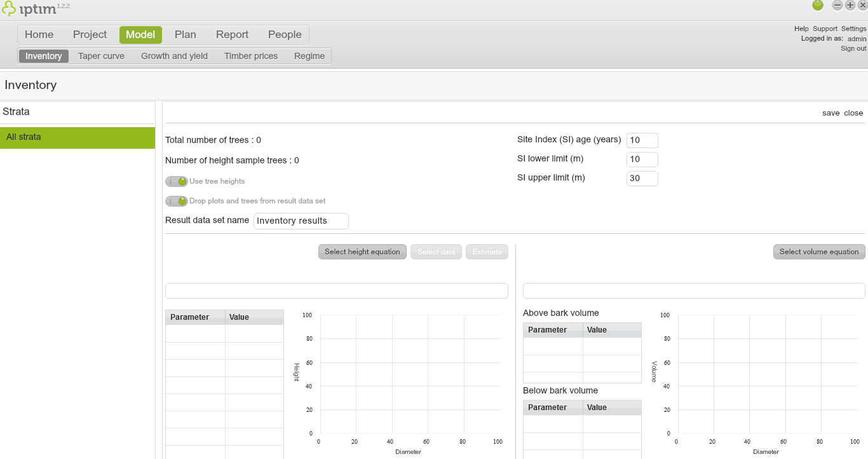Click the close link in panel
868x459 pixels.
(853, 113)
